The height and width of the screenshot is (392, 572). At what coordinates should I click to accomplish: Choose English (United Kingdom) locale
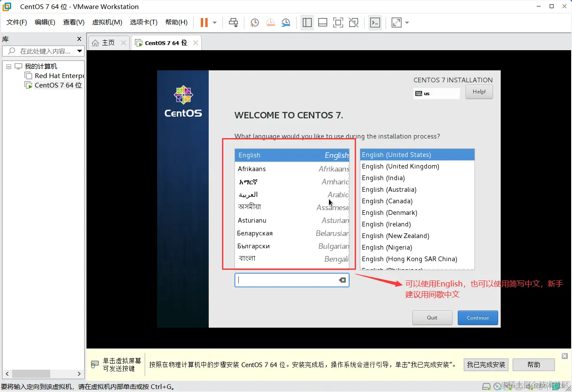coord(417,166)
